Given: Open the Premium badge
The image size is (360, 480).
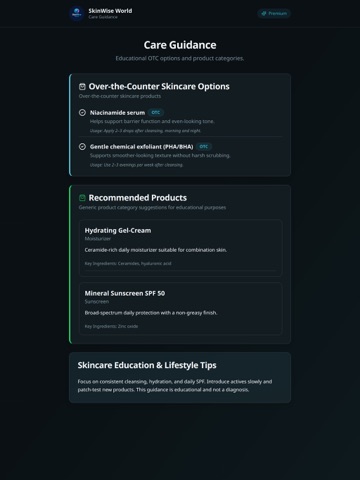Looking at the screenshot, I should pyautogui.click(x=274, y=13).
